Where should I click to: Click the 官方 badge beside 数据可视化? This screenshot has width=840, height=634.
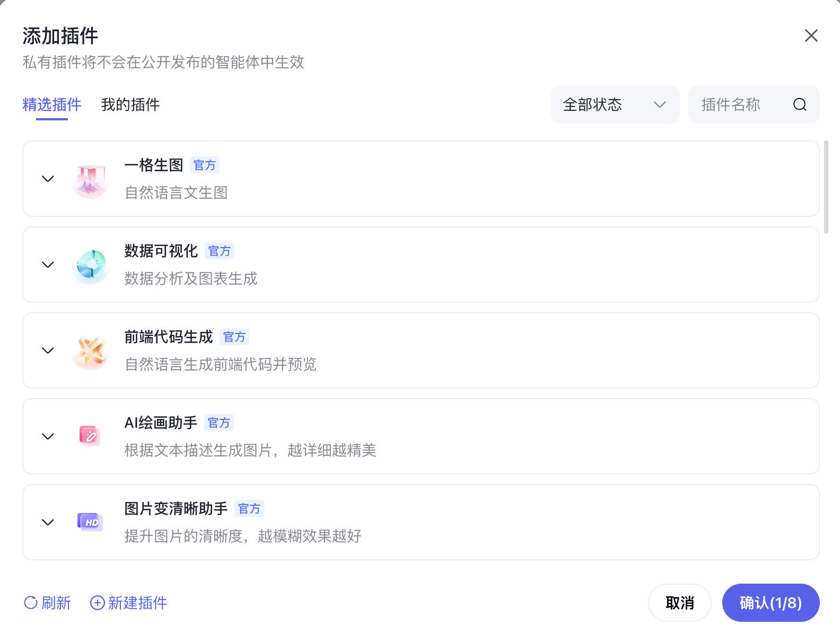pos(220,251)
